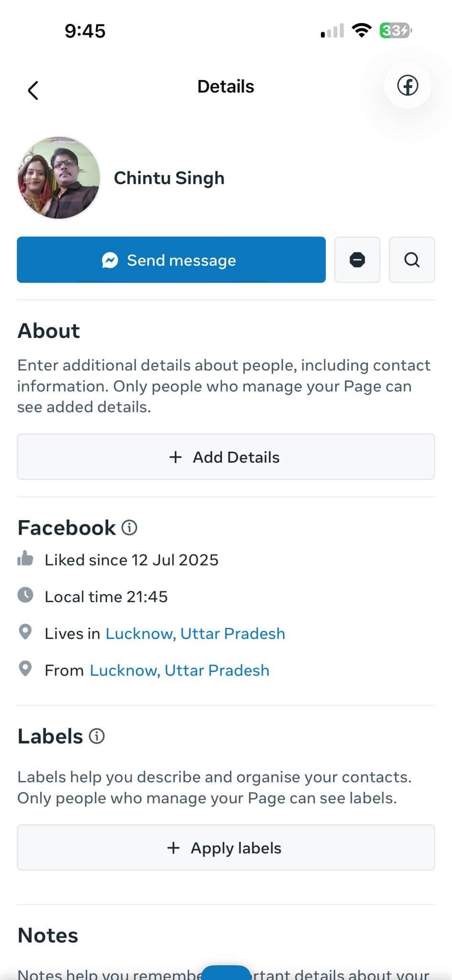The height and width of the screenshot is (980, 452).
Task: Tap the battery indicator in status bar
Action: point(396,31)
